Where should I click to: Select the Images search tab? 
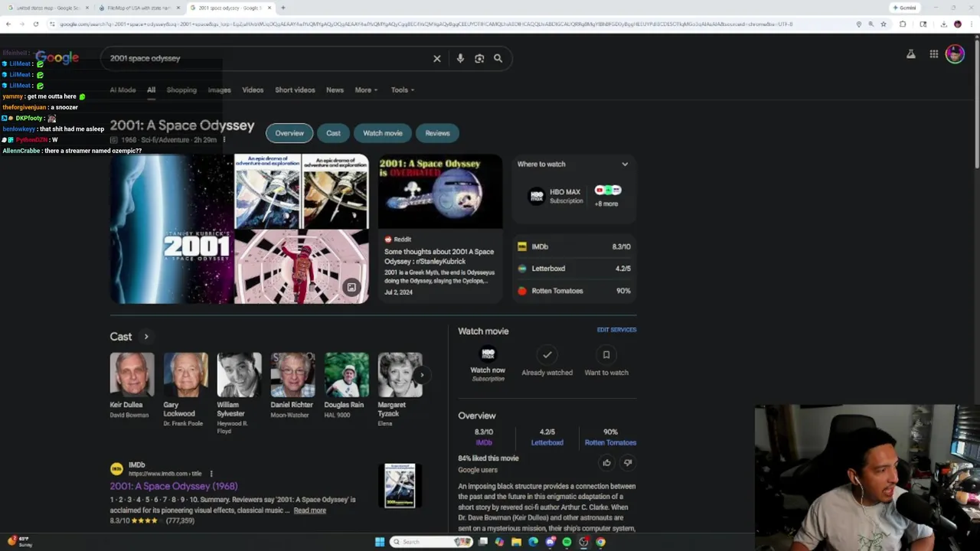tap(219, 90)
